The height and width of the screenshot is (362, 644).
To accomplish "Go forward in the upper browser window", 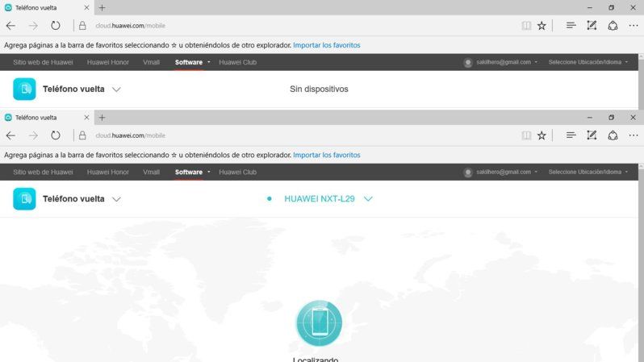I will (33, 26).
